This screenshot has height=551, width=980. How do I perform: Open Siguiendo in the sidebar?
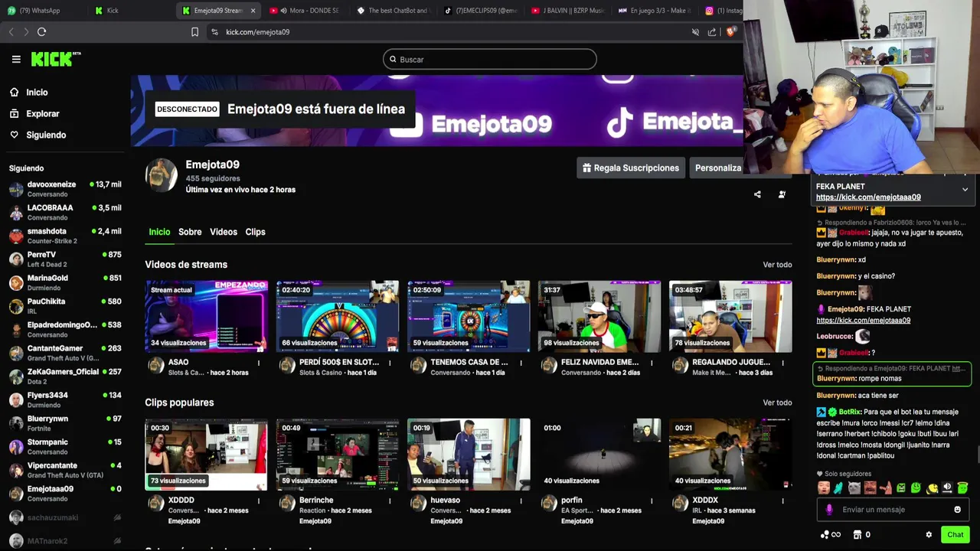[x=46, y=135]
